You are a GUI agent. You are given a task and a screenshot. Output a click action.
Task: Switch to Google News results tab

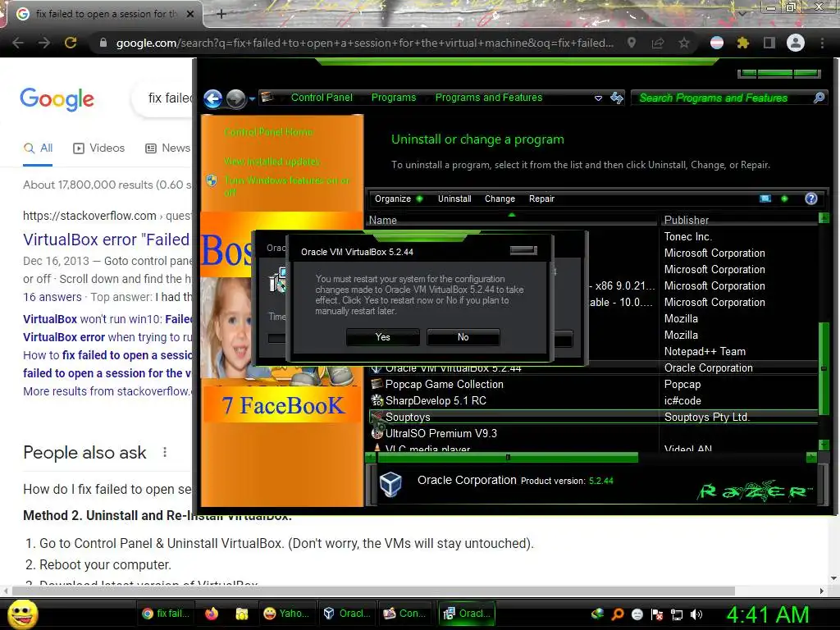point(168,148)
